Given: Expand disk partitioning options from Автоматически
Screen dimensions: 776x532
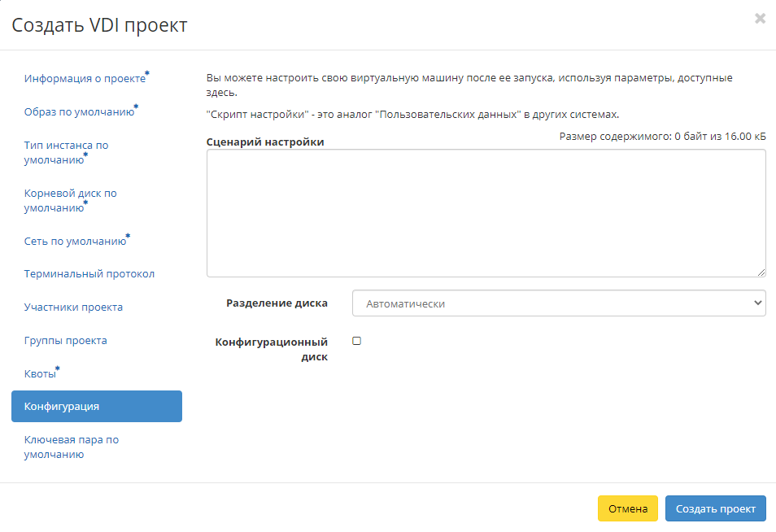Looking at the screenshot, I should [x=558, y=303].
